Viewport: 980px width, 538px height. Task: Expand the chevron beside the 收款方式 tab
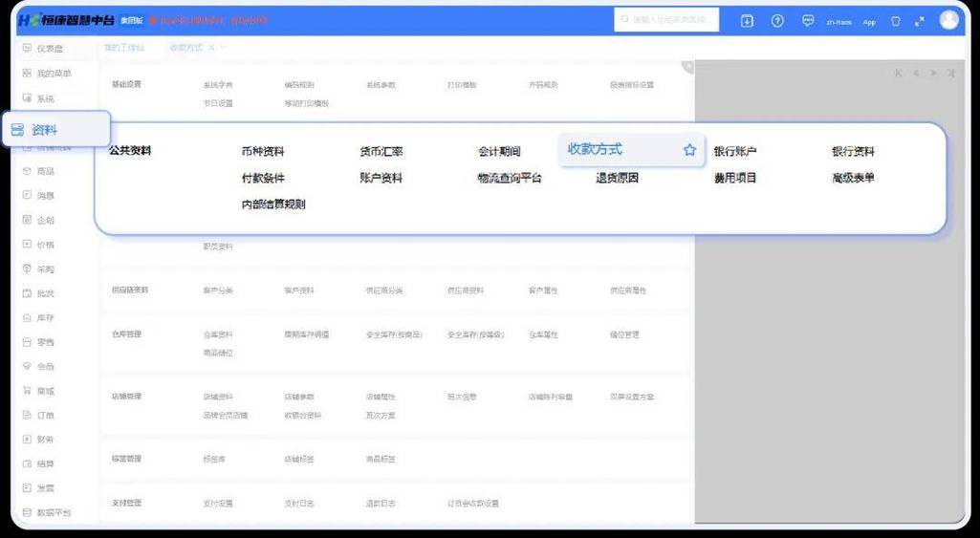tap(223, 48)
